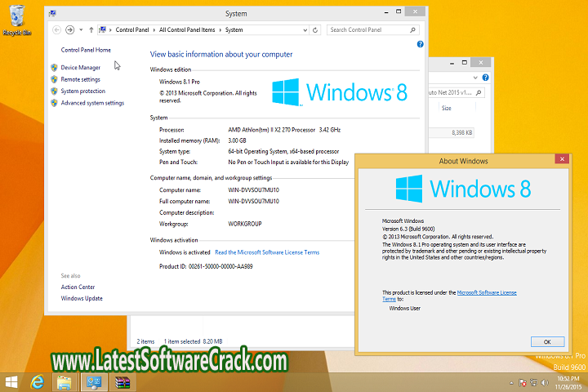The height and width of the screenshot is (392, 588).
Task: Open Advanced system settings link
Action: tap(92, 103)
